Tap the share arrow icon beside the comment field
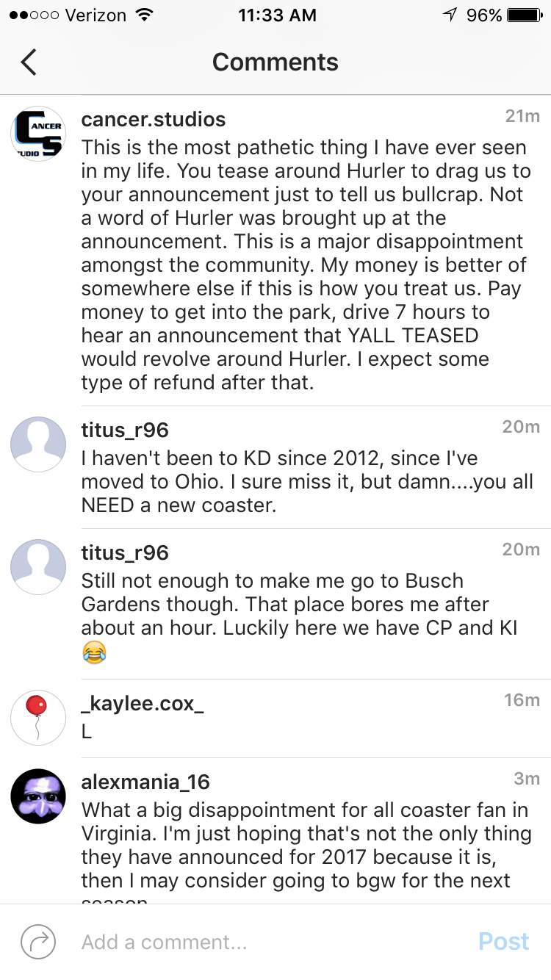This screenshot has width=551, height=980. pyautogui.click(x=38, y=942)
